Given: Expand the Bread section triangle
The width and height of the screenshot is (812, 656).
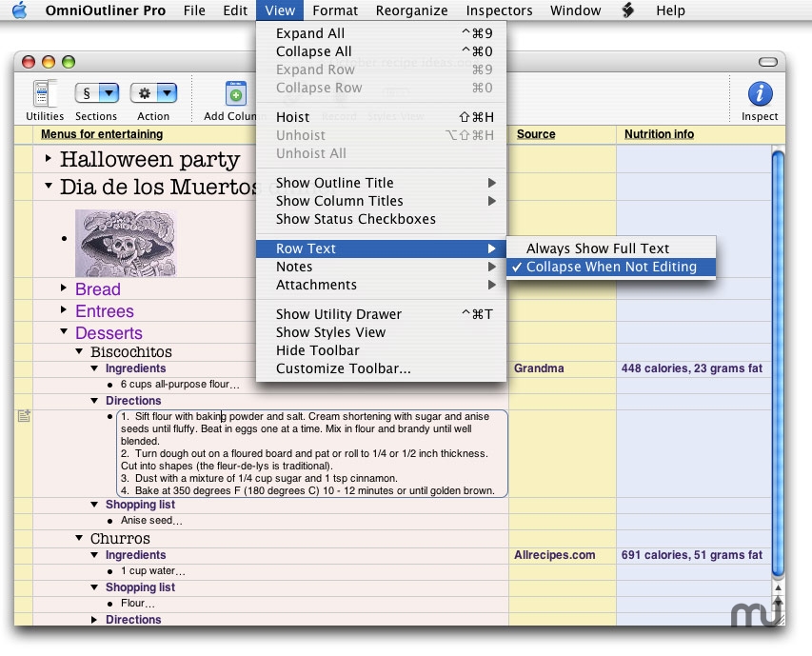Looking at the screenshot, I should pyautogui.click(x=64, y=288).
